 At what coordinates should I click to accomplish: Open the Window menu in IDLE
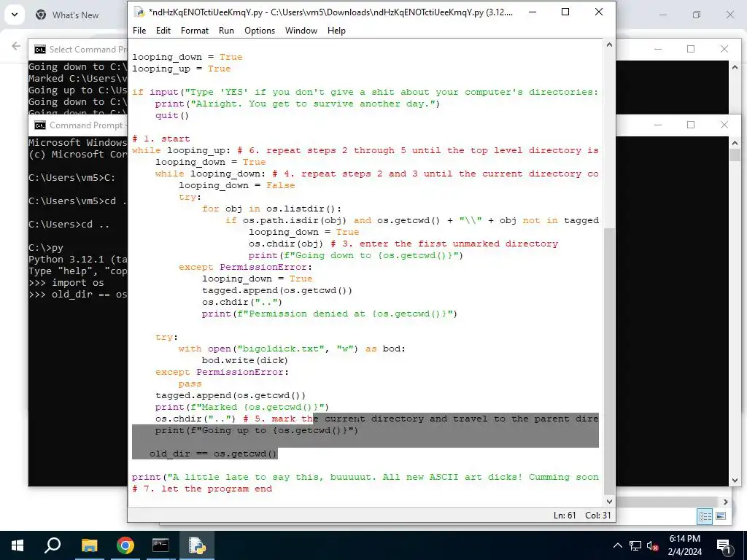point(301,31)
